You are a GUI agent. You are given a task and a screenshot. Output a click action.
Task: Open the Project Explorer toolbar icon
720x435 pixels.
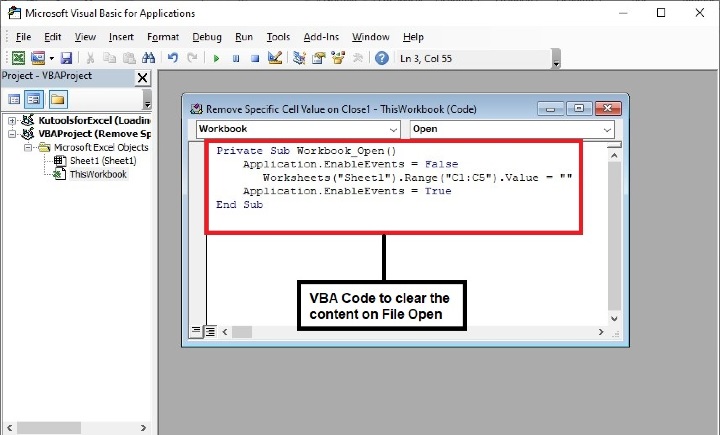[299, 58]
